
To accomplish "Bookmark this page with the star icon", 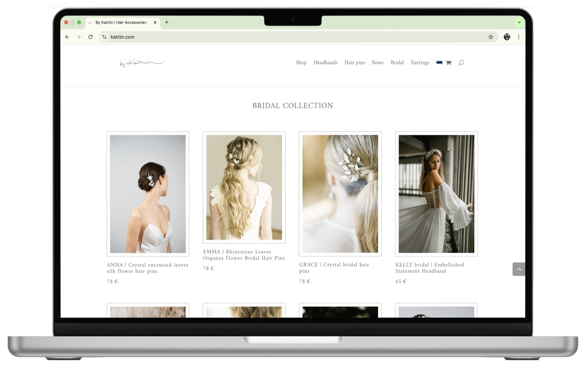I will [491, 37].
